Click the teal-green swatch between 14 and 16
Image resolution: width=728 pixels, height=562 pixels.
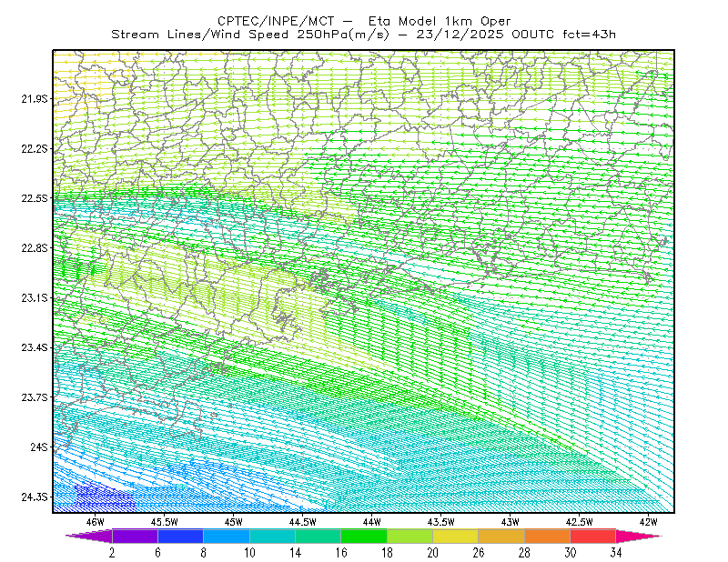(318, 536)
